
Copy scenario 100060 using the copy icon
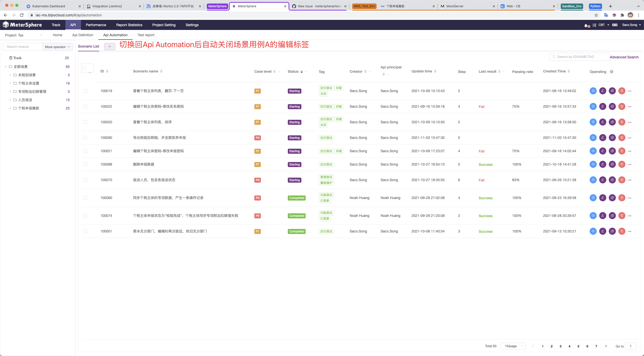(612, 198)
